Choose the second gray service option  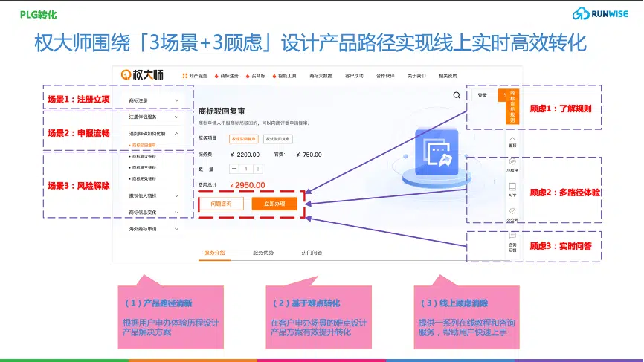(x=278, y=139)
